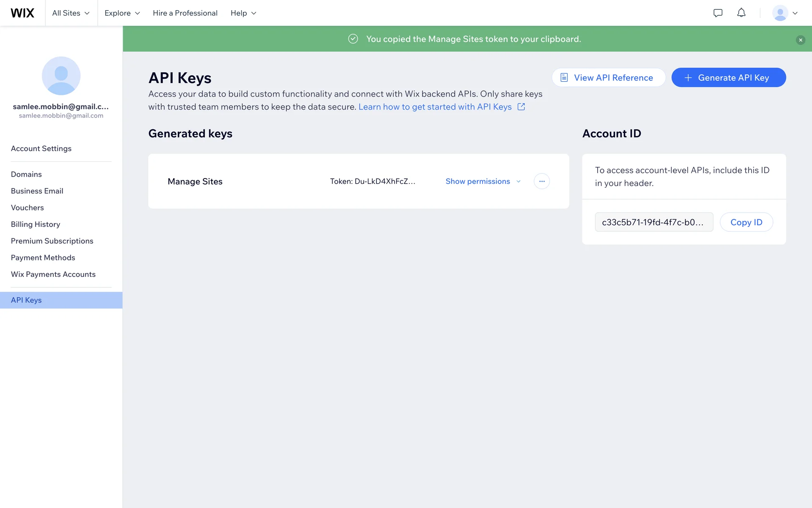The height and width of the screenshot is (508, 812).
Task: Click Hire a Professional link
Action: pyautogui.click(x=185, y=13)
